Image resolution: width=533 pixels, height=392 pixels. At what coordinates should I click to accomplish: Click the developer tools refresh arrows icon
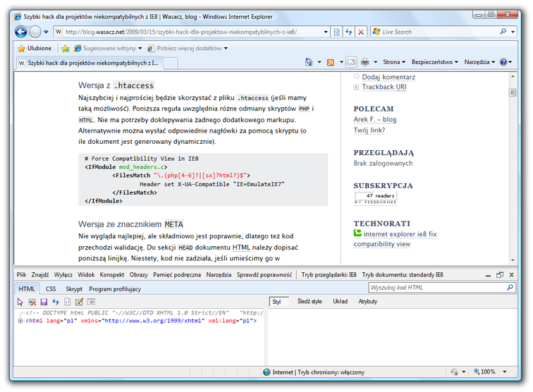56,302
